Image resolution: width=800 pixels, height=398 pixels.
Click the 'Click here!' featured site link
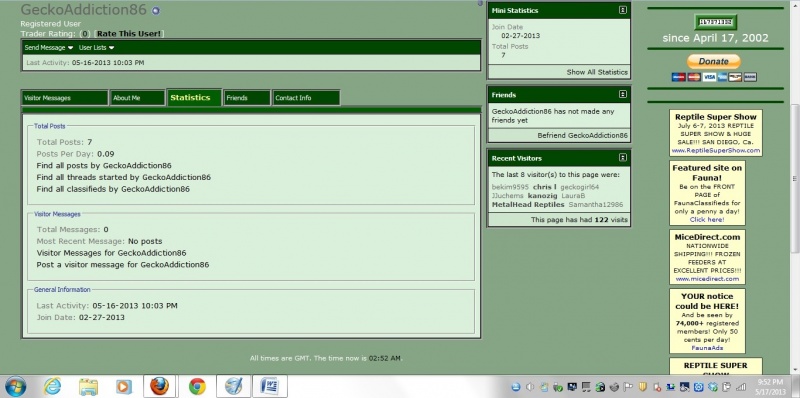pos(707,220)
